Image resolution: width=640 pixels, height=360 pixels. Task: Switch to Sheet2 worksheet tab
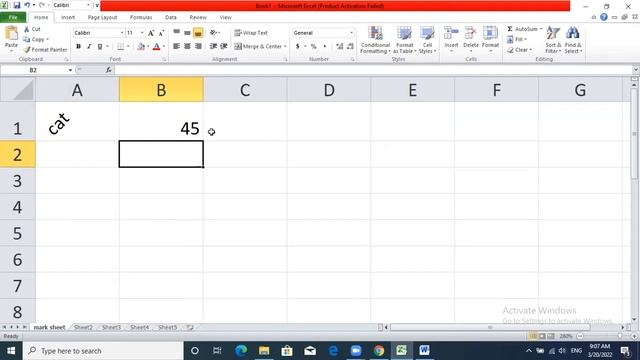[83, 327]
